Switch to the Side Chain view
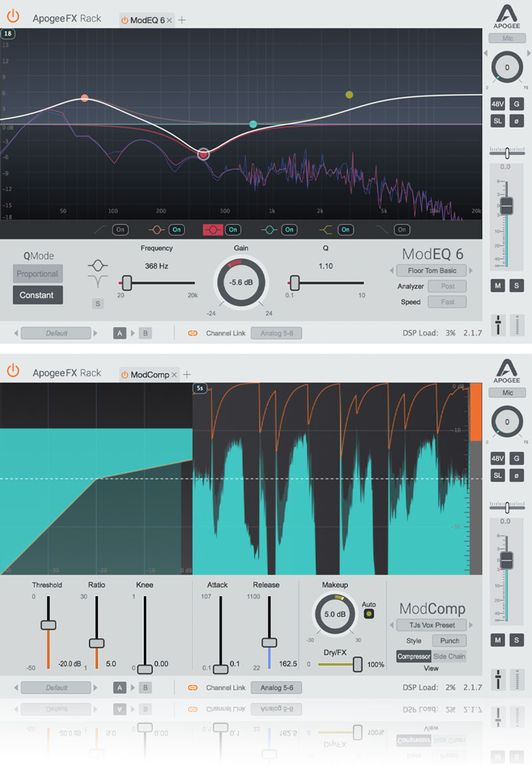This screenshot has height=765, width=532. [x=450, y=657]
